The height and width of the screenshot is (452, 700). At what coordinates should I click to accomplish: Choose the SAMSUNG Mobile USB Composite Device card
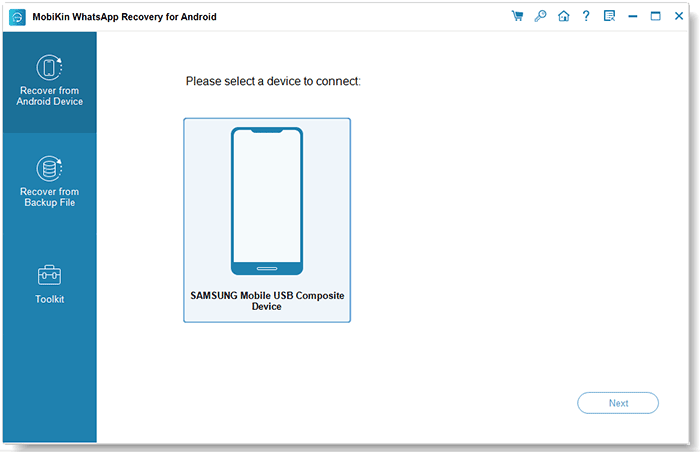(x=267, y=220)
